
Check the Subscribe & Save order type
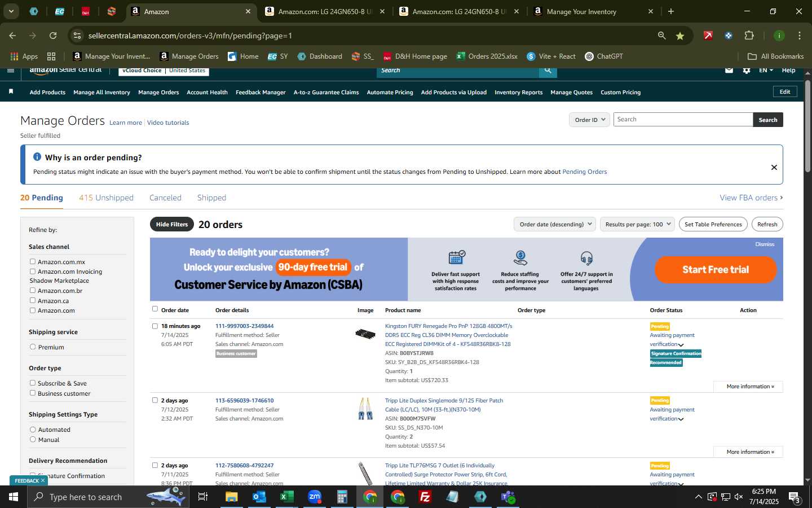click(x=33, y=383)
